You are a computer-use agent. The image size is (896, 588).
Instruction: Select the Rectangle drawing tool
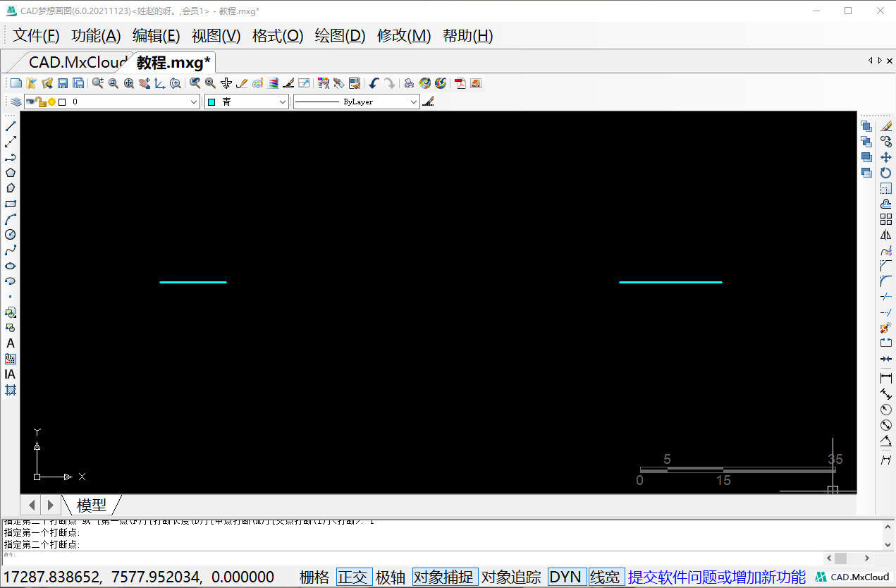click(x=11, y=204)
